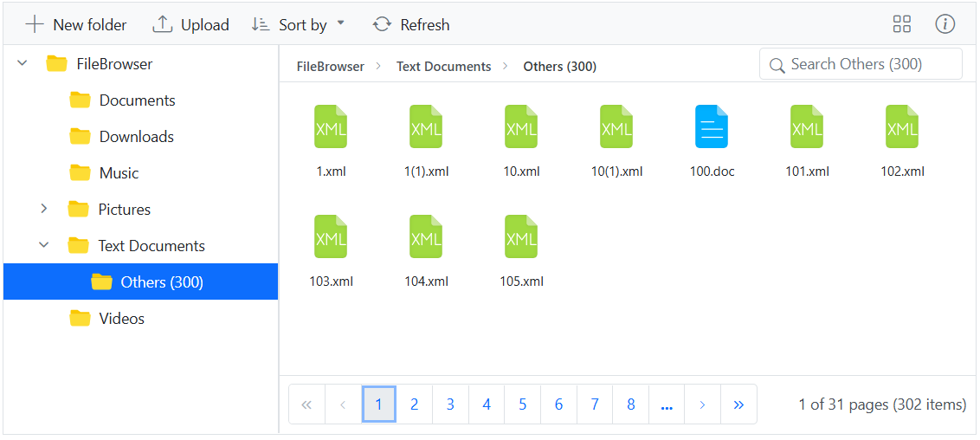Focus the Search Others (300) field

tap(861, 64)
